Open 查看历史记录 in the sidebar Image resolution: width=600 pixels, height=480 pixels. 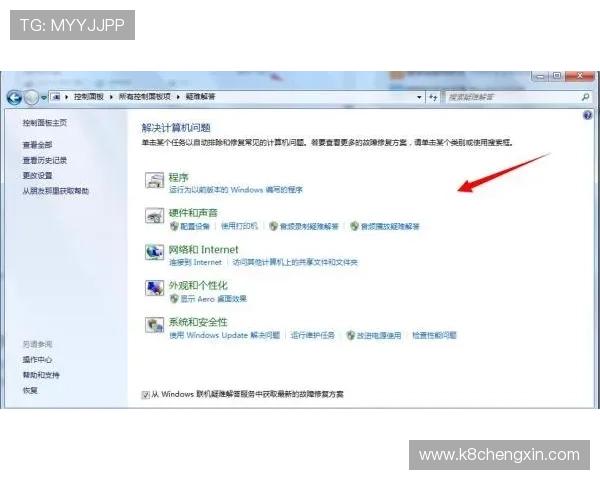click(45, 160)
